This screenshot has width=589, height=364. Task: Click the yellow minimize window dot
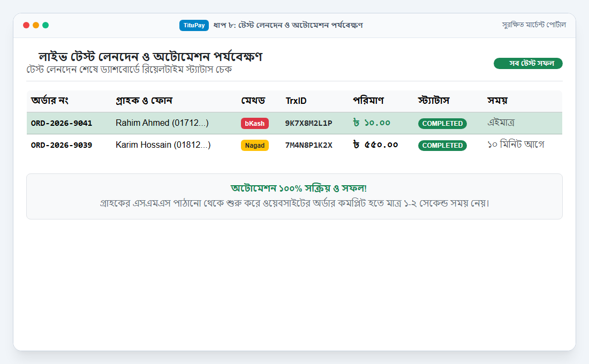[36, 25]
